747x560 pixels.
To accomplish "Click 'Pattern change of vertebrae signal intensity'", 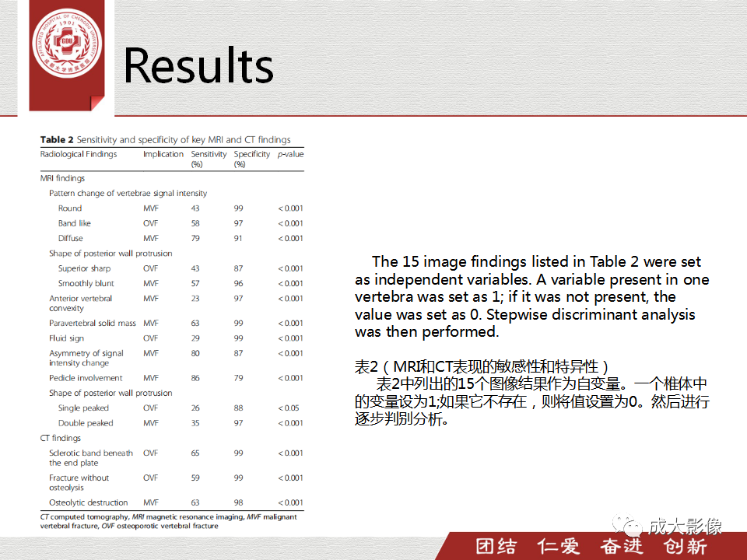I will pos(128,193).
